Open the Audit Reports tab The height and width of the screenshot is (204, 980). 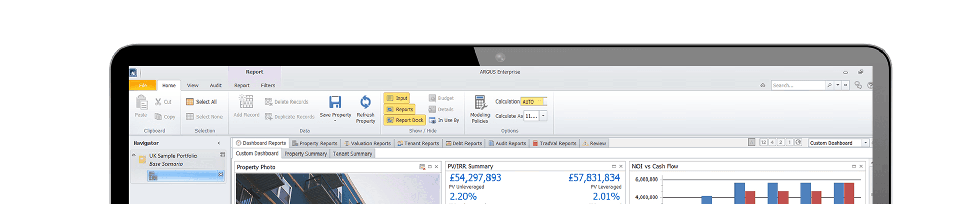pos(507,143)
